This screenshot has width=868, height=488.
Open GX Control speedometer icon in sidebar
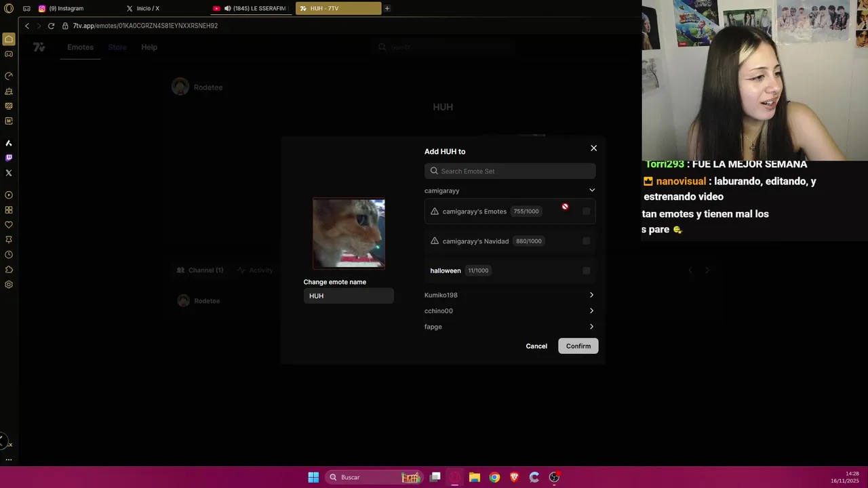click(x=9, y=76)
